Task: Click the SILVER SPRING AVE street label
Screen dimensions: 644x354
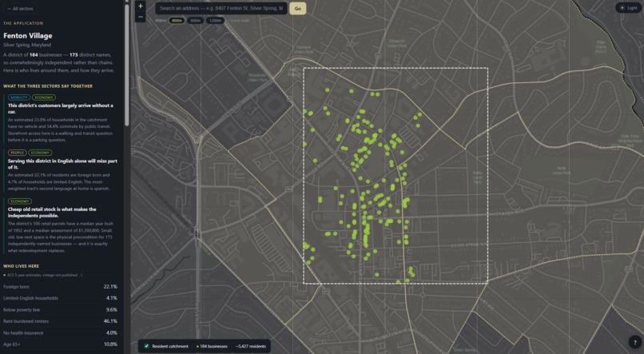Action: [x=470, y=245]
